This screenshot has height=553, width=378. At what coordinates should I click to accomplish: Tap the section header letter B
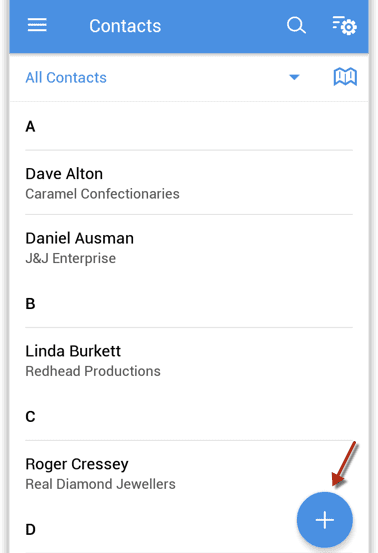point(30,304)
